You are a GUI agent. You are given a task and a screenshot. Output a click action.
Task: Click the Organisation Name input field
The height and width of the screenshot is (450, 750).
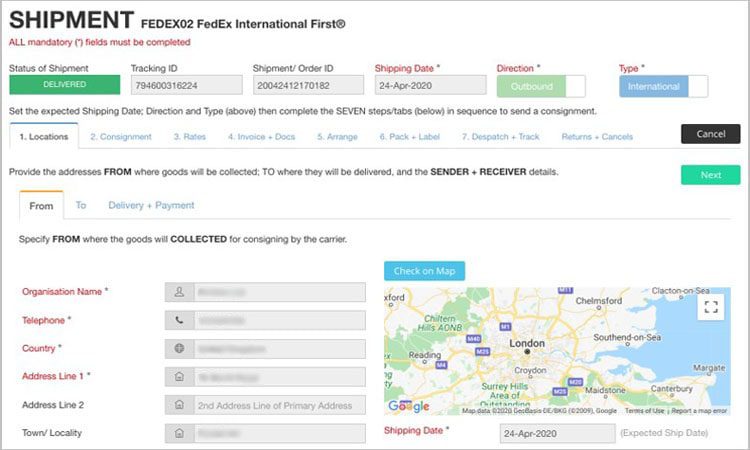pyautogui.click(x=279, y=292)
